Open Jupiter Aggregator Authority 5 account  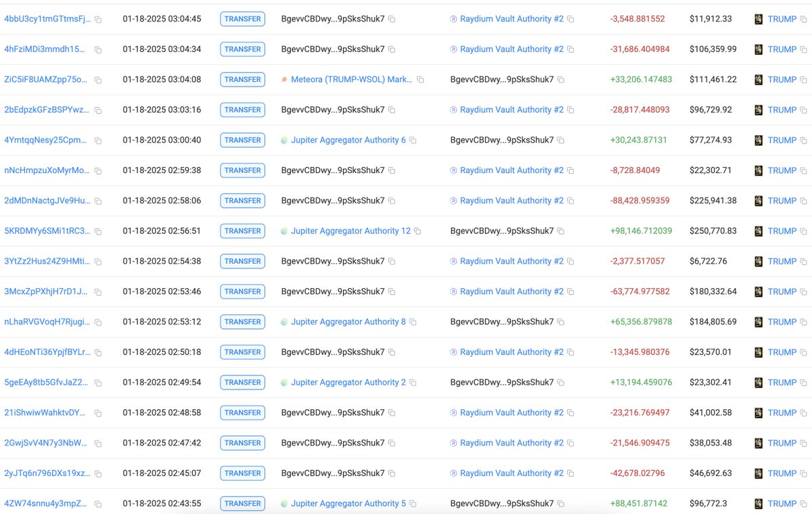pos(348,503)
